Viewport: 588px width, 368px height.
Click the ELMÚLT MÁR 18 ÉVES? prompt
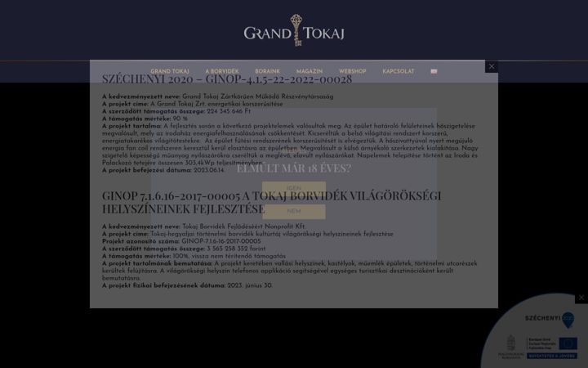pos(294,168)
